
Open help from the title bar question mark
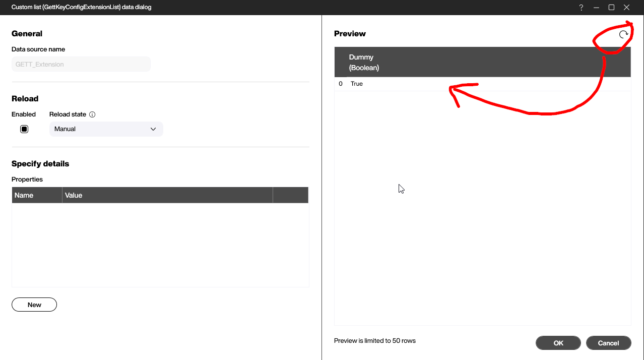[581, 8]
